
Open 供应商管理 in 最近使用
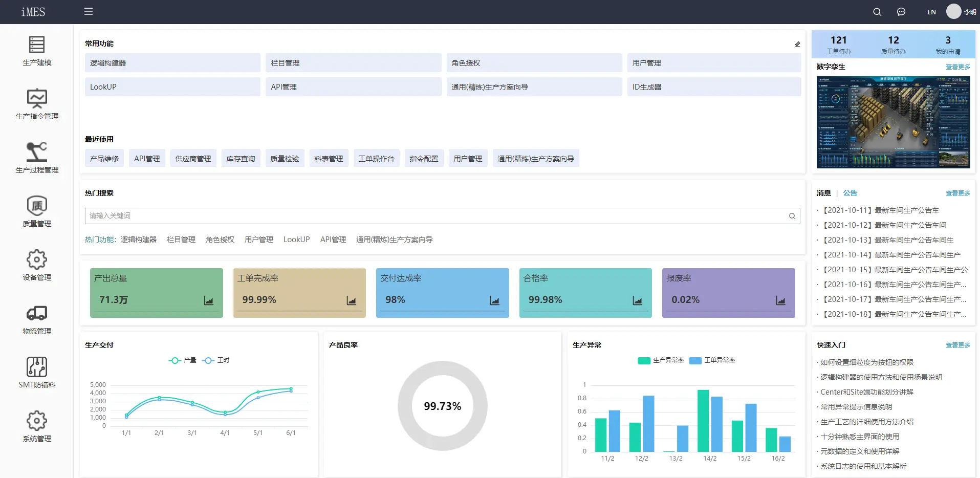(193, 159)
